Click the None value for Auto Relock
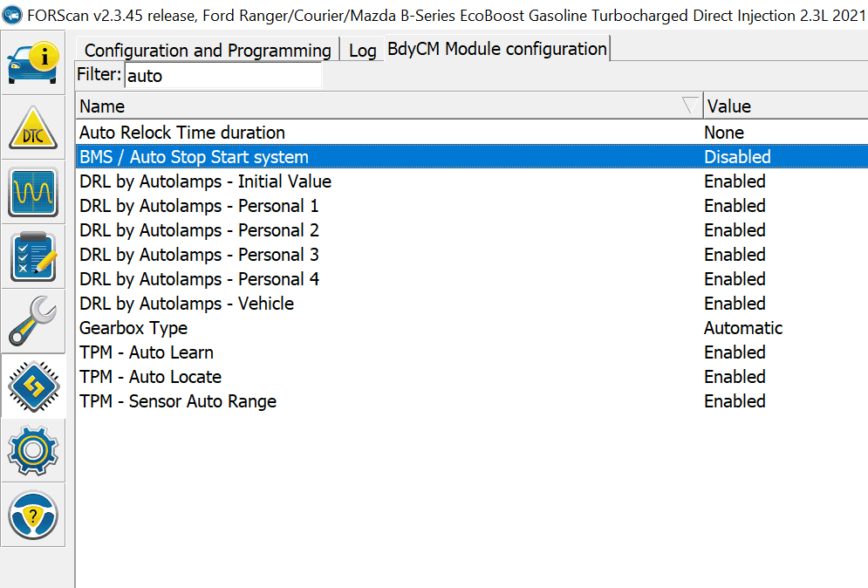Viewport: 868px width, 588px height. click(x=723, y=133)
